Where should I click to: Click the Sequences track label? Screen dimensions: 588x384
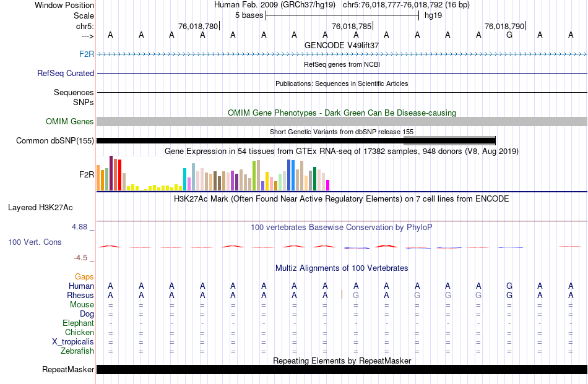click(x=74, y=92)
